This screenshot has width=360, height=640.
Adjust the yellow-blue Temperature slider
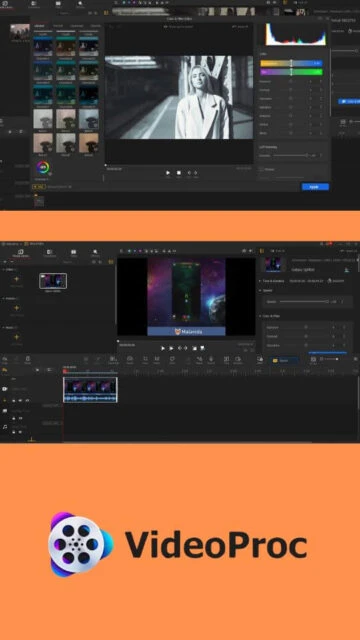point(291,63)
